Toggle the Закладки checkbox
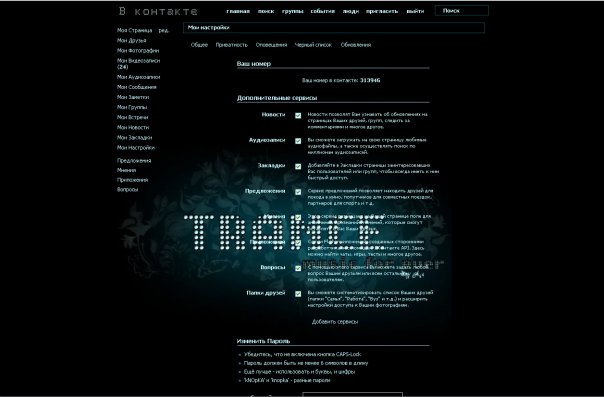This screenshot has height=397, width=604. pos(298,166)
